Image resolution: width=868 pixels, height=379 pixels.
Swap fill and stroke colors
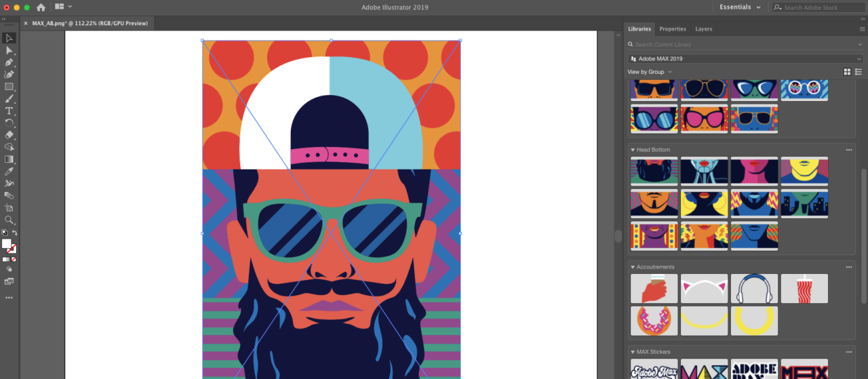[15, 233]
